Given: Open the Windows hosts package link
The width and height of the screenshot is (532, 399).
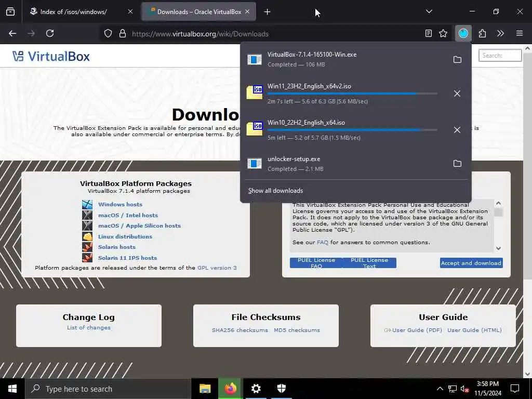Looking at the screenshot, I should click(x=120, y=204).
